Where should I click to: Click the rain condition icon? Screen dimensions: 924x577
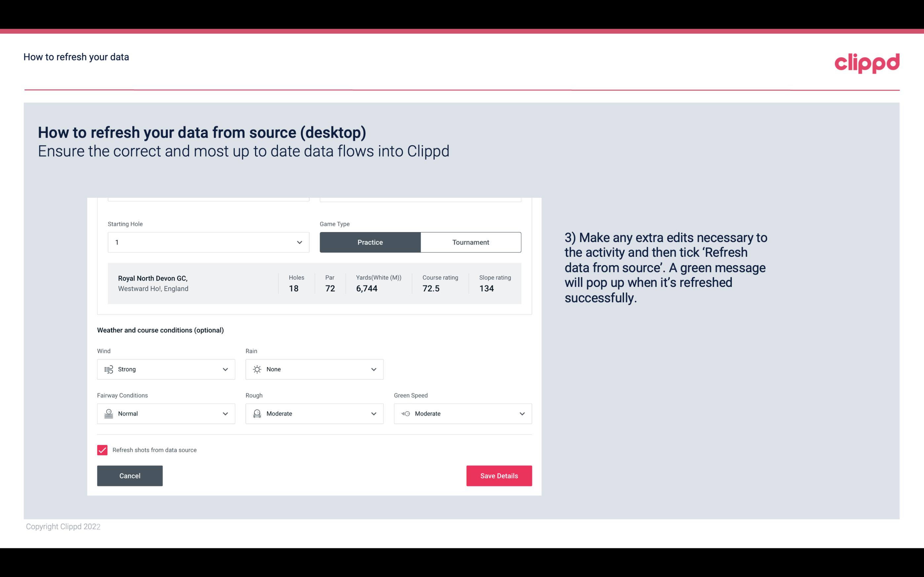click(257, 369)
